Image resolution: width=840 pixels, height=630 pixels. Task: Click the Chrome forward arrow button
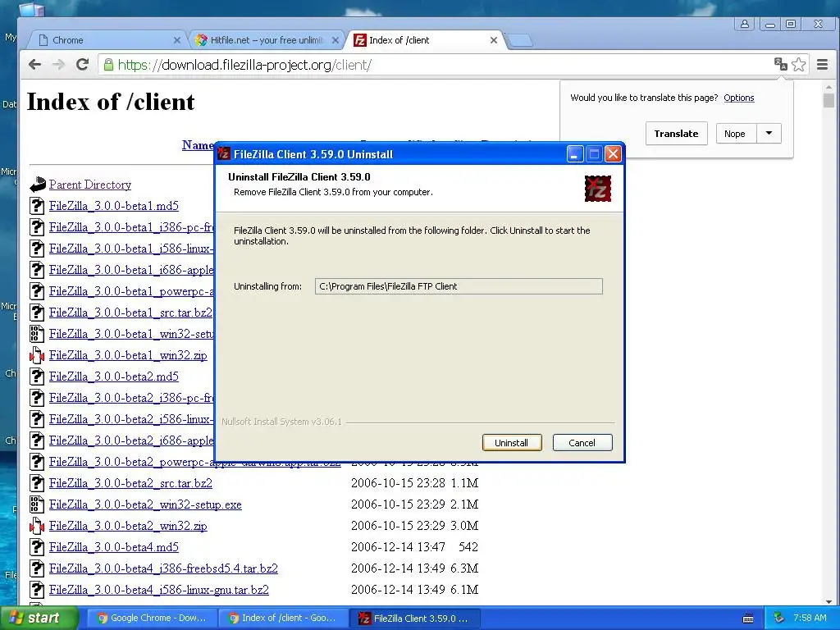[x=58, y=65]
